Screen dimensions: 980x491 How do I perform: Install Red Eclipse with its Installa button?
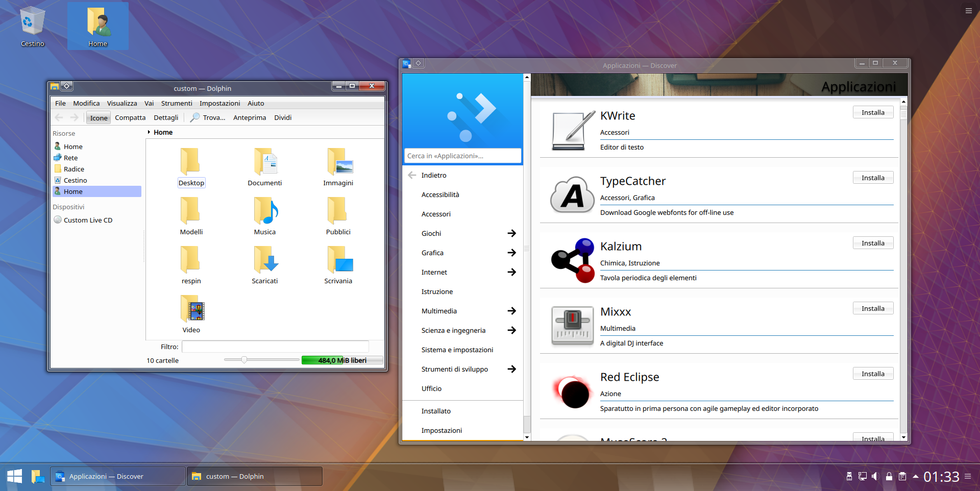pyautogui.click(x=873, y=374)
